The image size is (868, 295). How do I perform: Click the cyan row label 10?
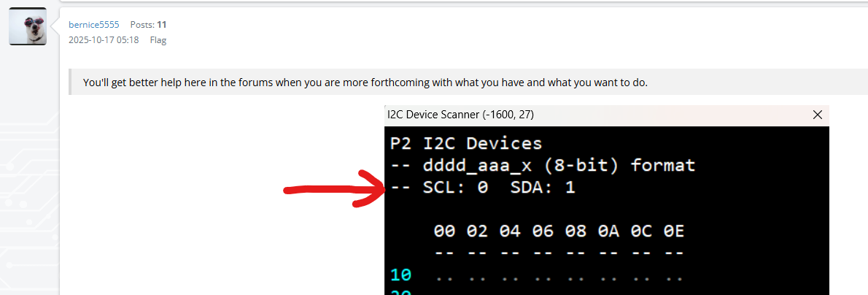coord(401,275)
